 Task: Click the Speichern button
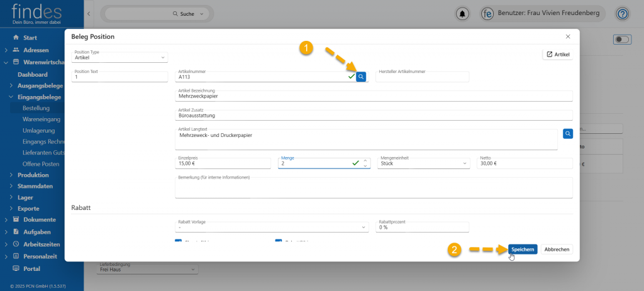[x=523, y=250]
